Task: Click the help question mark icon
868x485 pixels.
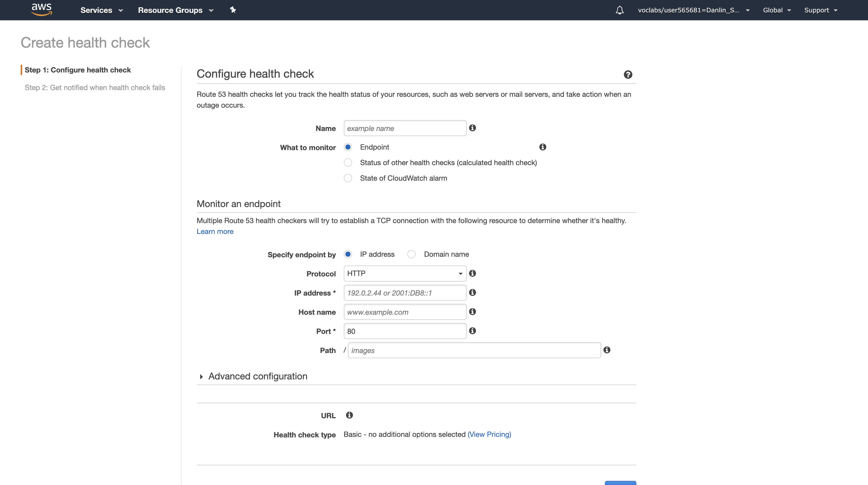Action: (x=628, y=75)
